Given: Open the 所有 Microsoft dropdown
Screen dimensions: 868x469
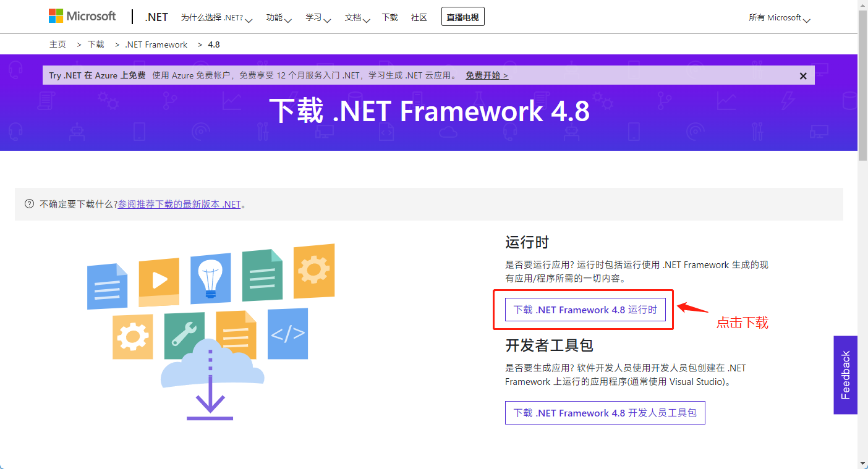Looking at the screenshot, I should 779,18.
